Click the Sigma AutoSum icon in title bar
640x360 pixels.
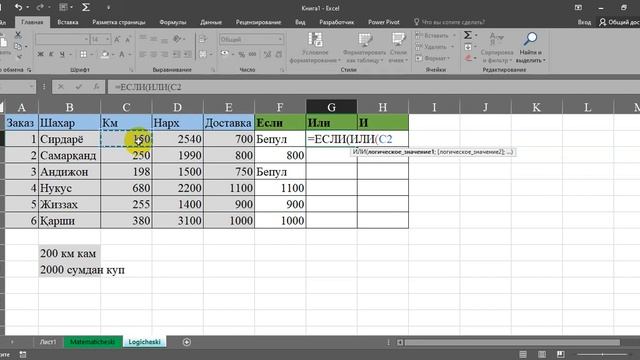point(86,7)
